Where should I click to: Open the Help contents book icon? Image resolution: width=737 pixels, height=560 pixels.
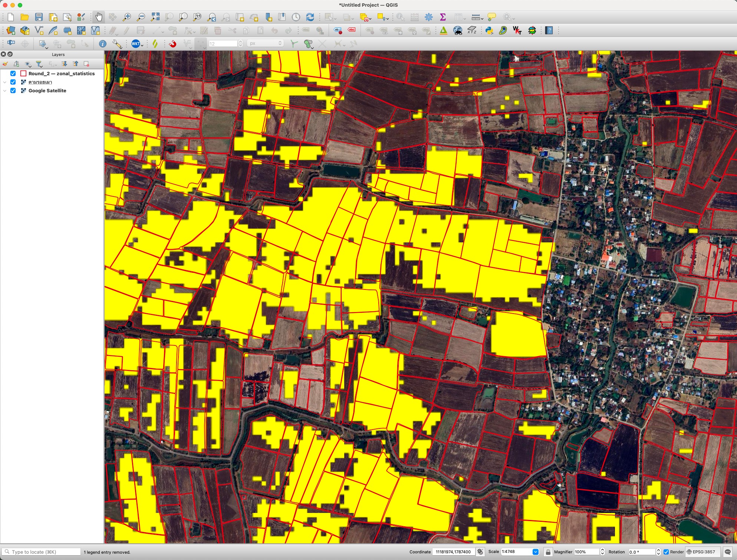[x=549, y=30]
